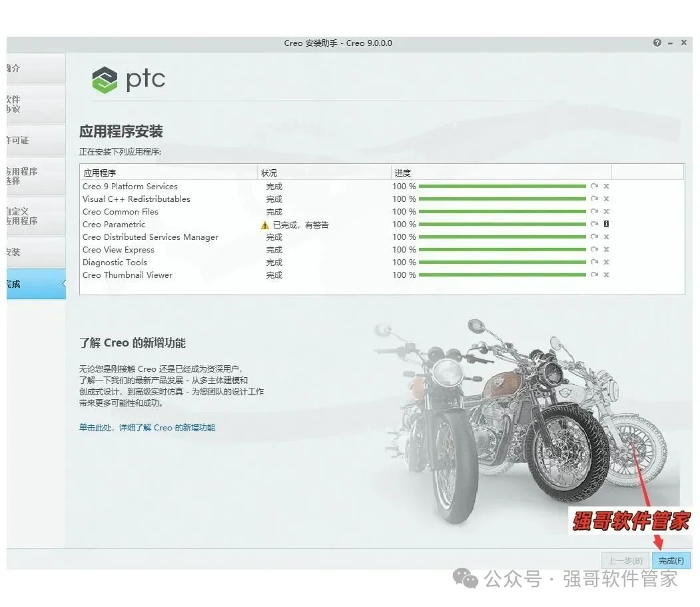
Task: Click the Creo Parametric progress bar
Action: coord(502,225)
